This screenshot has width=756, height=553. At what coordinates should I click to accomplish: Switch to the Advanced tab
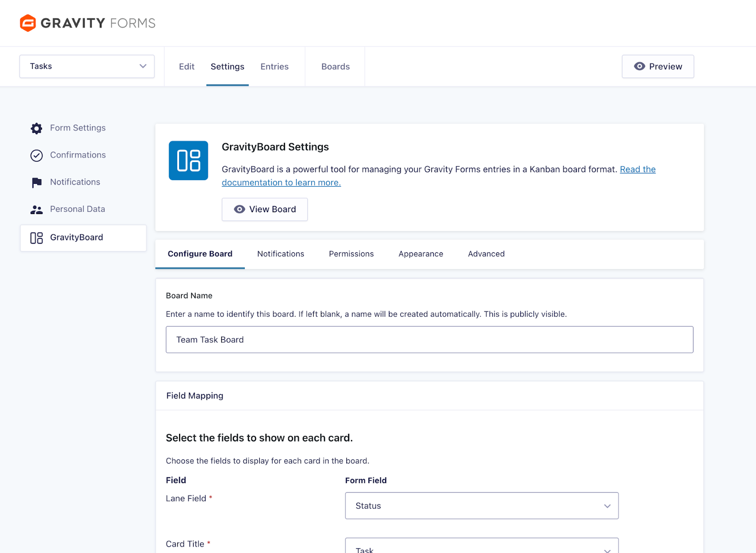click(486, 254)
